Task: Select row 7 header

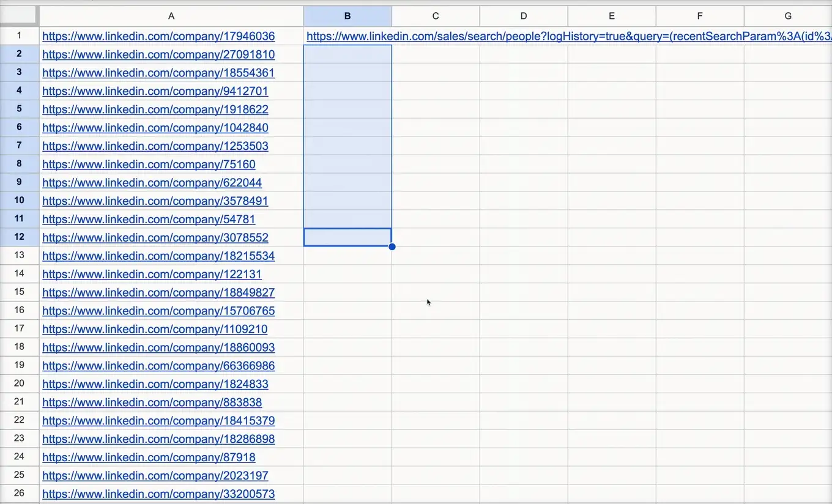Action: [x=20, y=146]
